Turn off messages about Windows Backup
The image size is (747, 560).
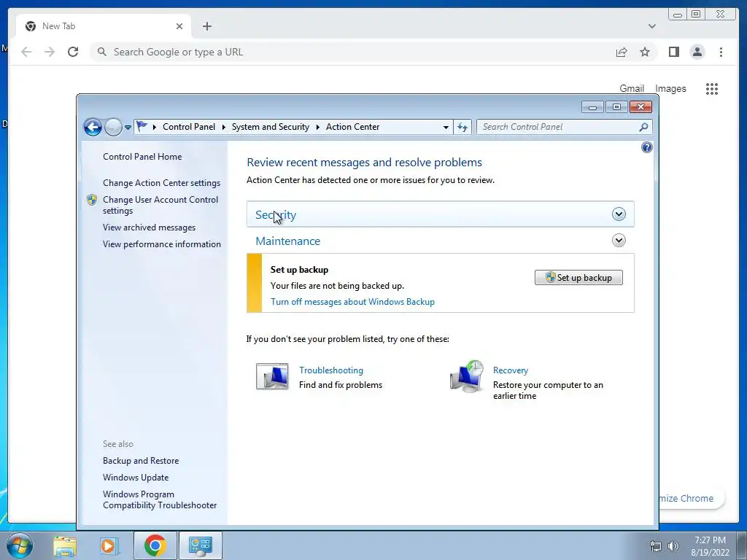click(x=352, y=302)
